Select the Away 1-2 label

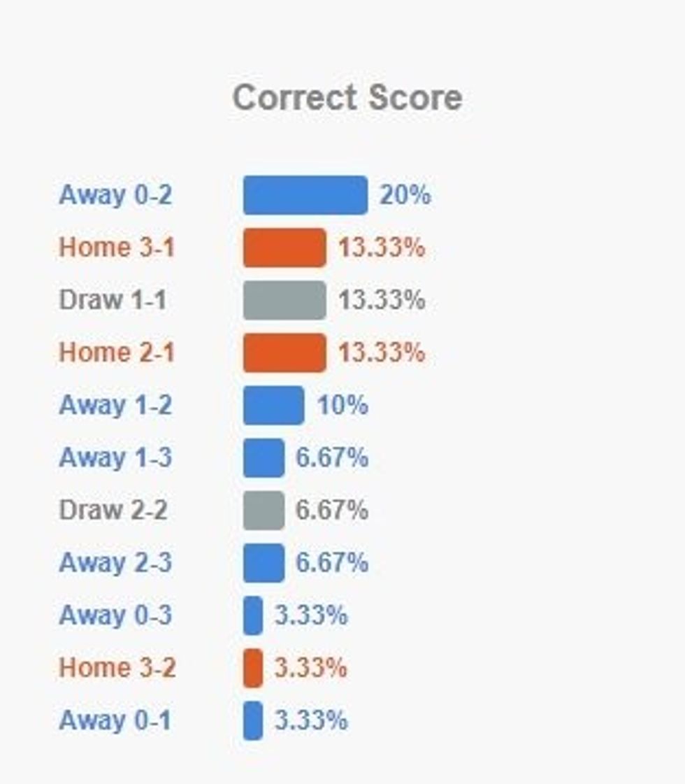coord(115,405)
